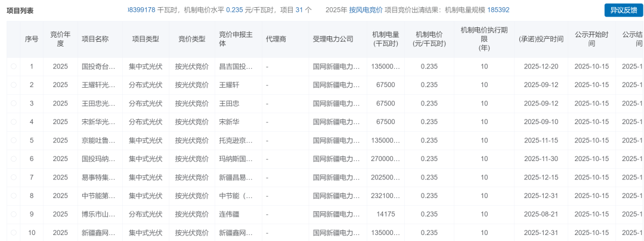Screen dimensions: 644x241
Task: Click project name 新疆鑫网… in row 10
Action: point(98,233)
